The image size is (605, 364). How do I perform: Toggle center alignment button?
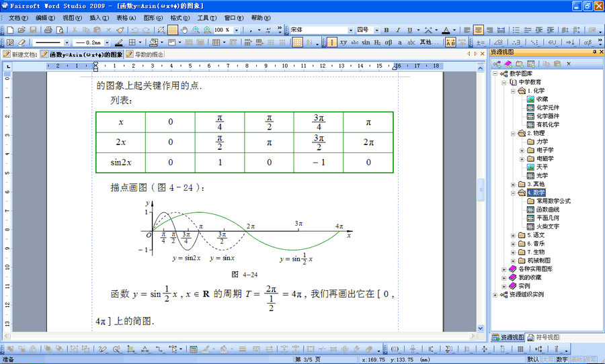pyautogui.click(x=478, y=30)
